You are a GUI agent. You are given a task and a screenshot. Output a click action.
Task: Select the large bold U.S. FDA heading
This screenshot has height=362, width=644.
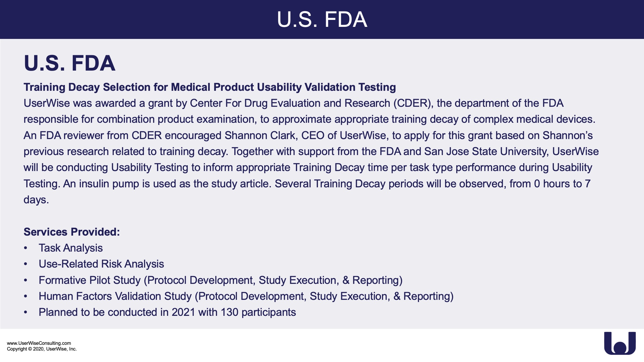69,63
